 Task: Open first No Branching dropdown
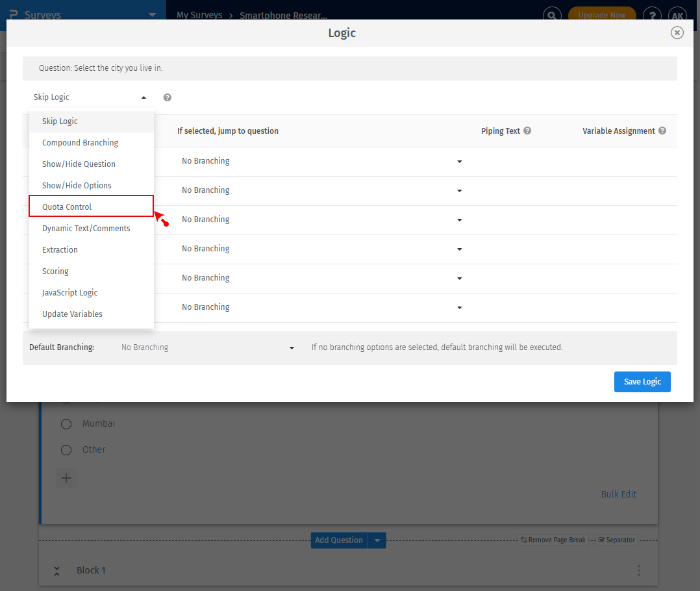coord(321,161)
